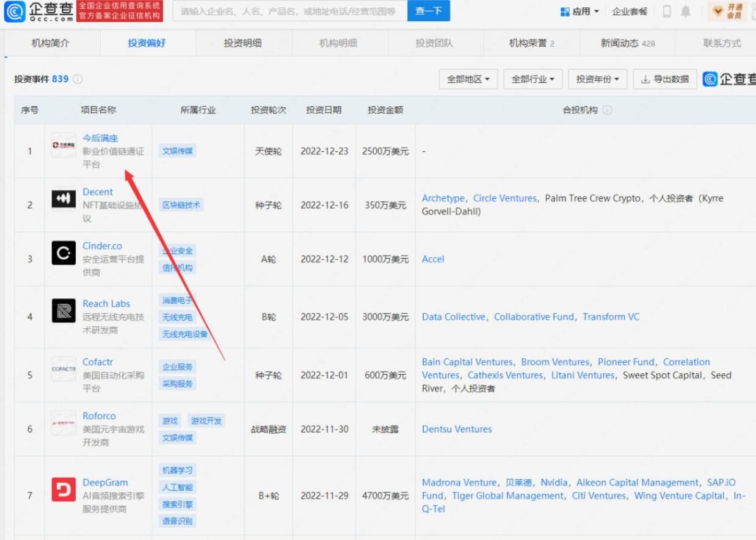Click the 人工智能 industry tag
Image resolution: width=756 pixels, height=540 pixels.
[x=178, y=488]
